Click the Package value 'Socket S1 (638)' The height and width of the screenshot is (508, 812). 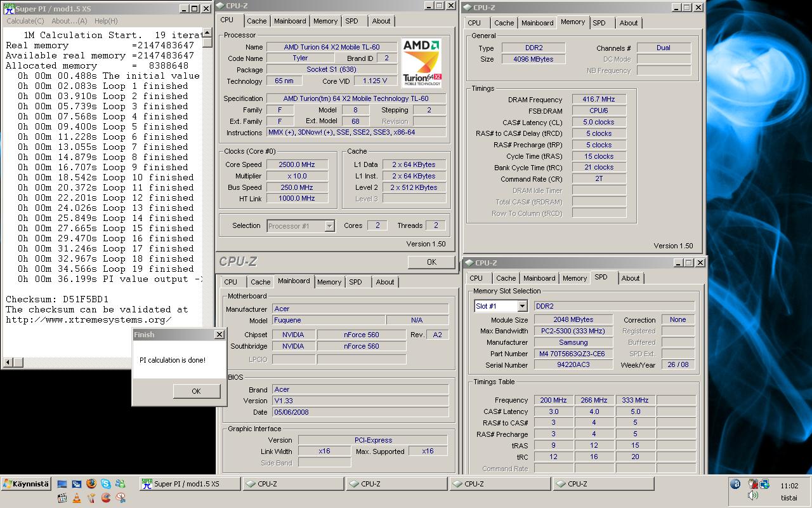pos(332,70)
